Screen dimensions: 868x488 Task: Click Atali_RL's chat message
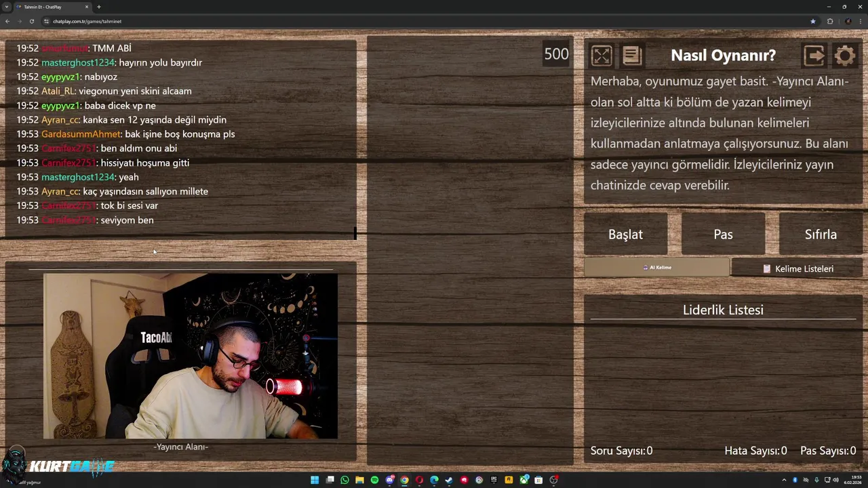(x=104, y=91)
